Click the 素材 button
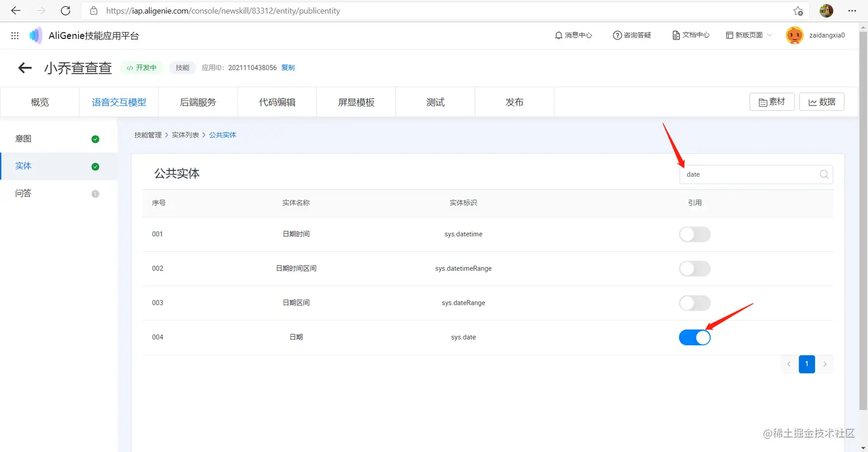Viewport: 868px width, 452px height. [x=772, y=102]
